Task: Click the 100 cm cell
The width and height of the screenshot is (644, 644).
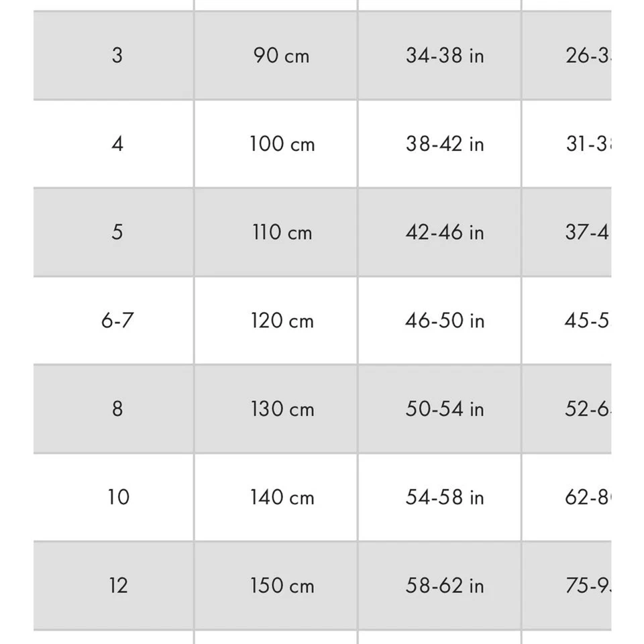Action: 282,144
